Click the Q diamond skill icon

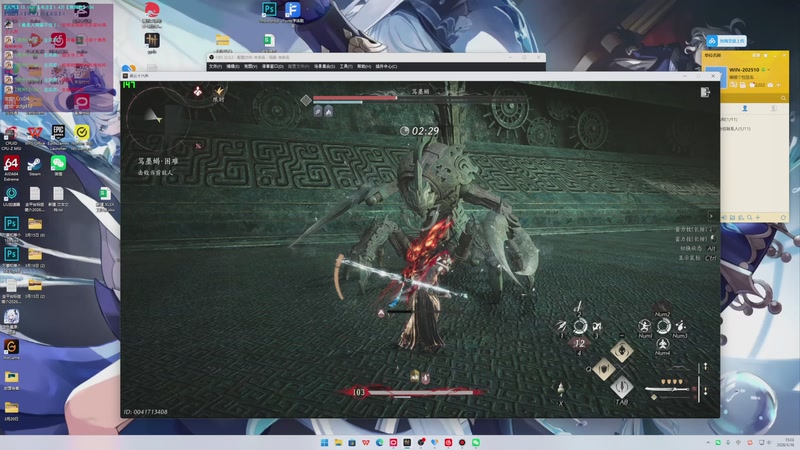pos(604,369)
